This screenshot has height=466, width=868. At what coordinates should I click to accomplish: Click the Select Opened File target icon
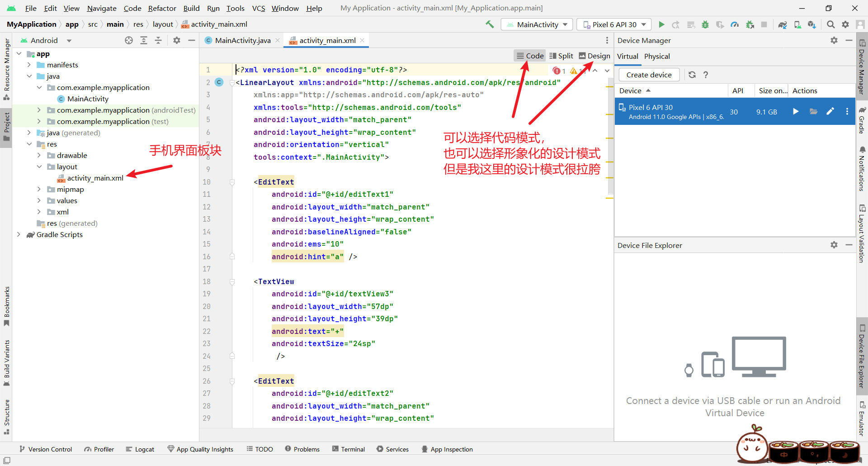tap(129, 40)
